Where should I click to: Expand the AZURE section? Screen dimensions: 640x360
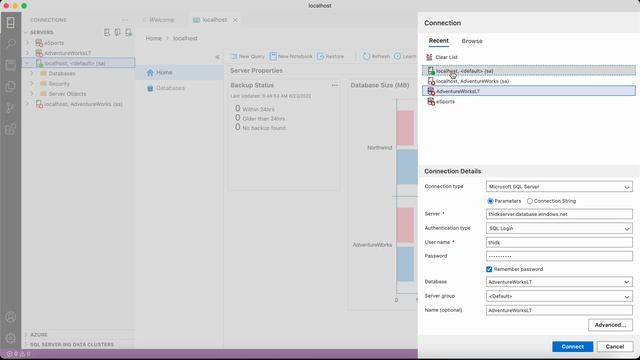[39, 335]
